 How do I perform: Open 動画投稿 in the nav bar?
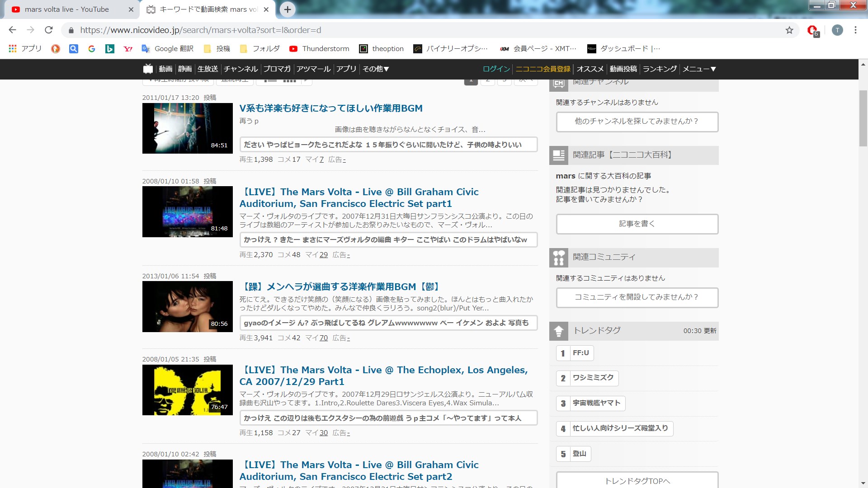623,69
